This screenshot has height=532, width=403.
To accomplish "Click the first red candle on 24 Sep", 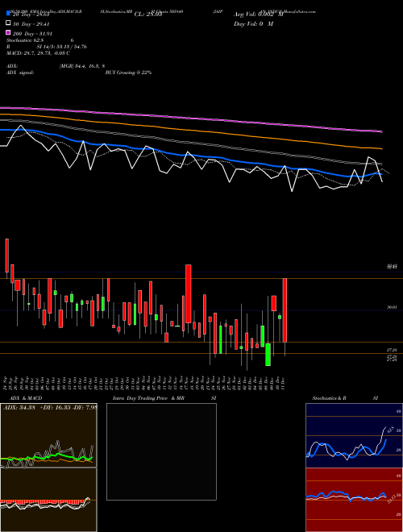I will coord(6,256).
